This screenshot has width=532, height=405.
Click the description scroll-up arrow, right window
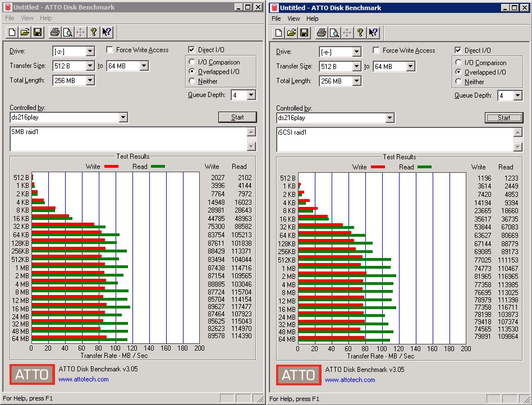click(518, 132)
